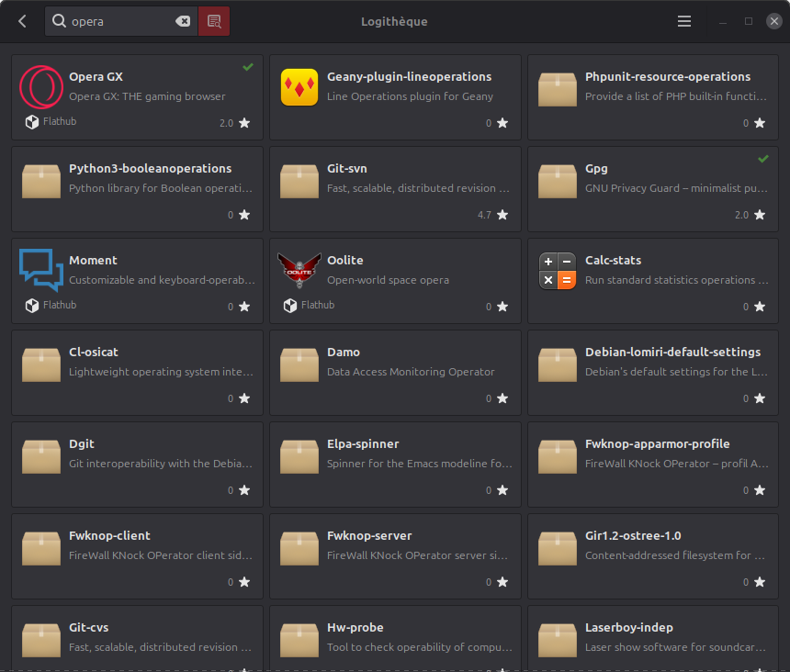
Task: Click the Damo package box icon
Action: (x=299, y=365)
